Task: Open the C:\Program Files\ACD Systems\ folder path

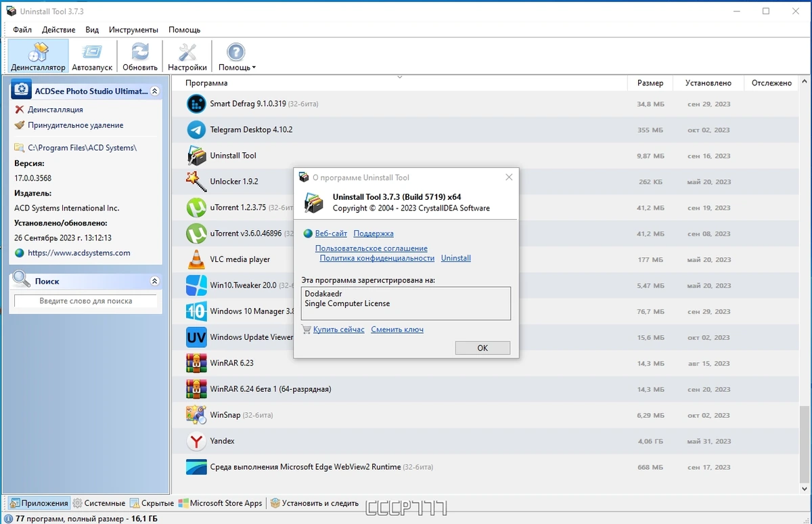Action: [x=82, y=148]
